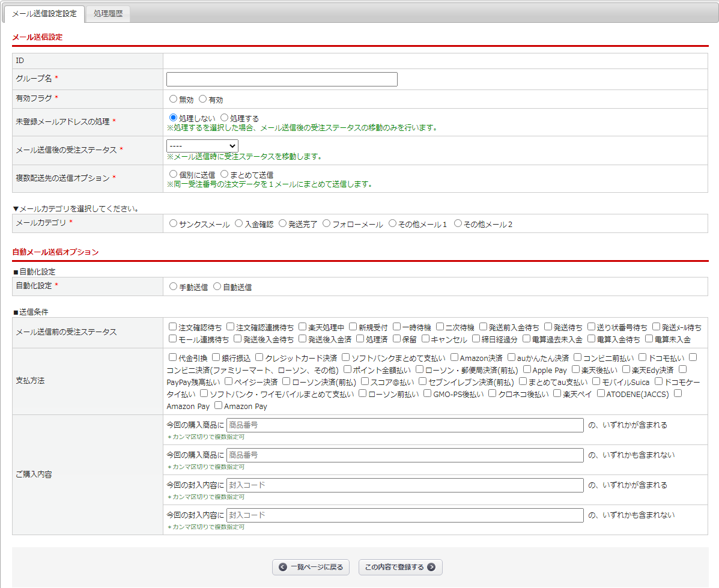Check the 新規受付 order status box
The width and height of the screenshot is (719, 588).
click(x=353, y=327)
